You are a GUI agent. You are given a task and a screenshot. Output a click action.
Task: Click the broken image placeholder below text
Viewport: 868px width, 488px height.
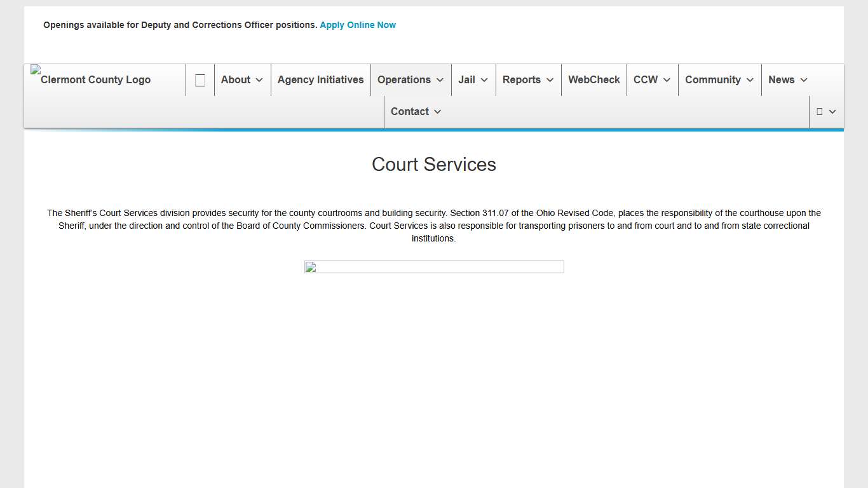[434, 267]
